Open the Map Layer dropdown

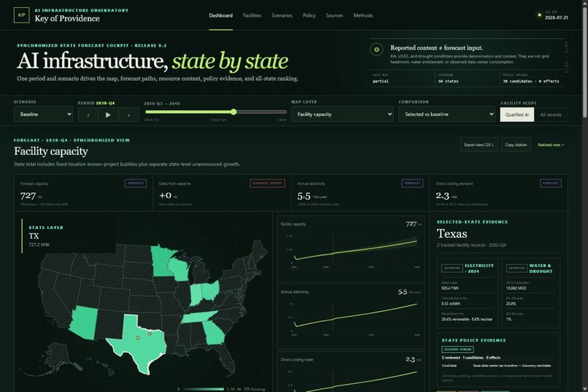point(342,114)
